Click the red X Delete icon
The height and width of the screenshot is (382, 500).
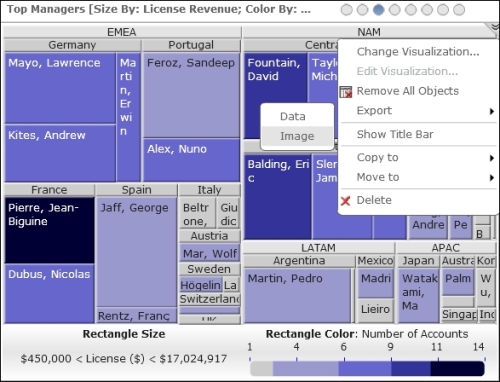pos(346,201)
